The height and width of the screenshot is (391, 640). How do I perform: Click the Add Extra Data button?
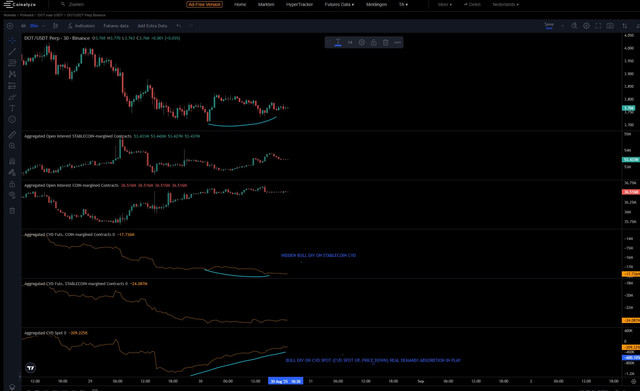pyautogui.click(x=152, y=26)
